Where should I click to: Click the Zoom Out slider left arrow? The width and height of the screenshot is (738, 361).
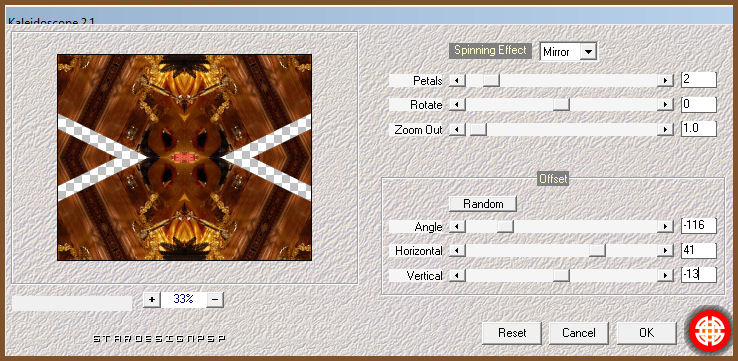click(x=457, y=129)
